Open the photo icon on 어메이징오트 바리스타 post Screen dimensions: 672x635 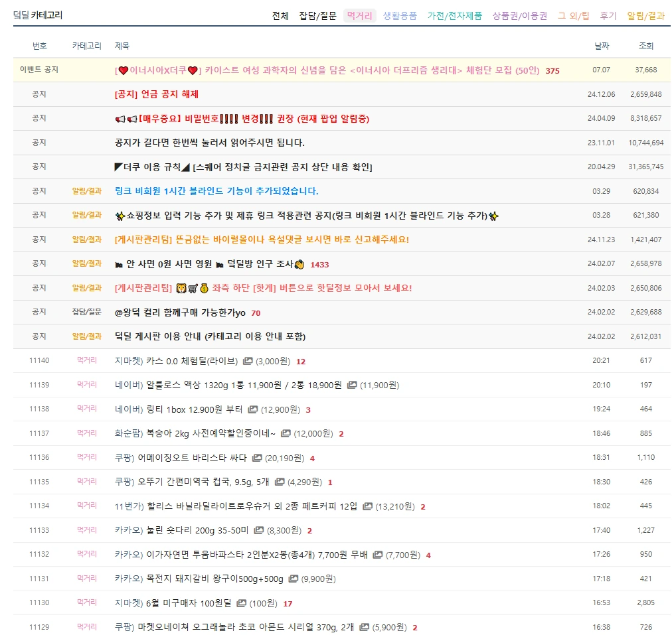(x=256, y=458)
